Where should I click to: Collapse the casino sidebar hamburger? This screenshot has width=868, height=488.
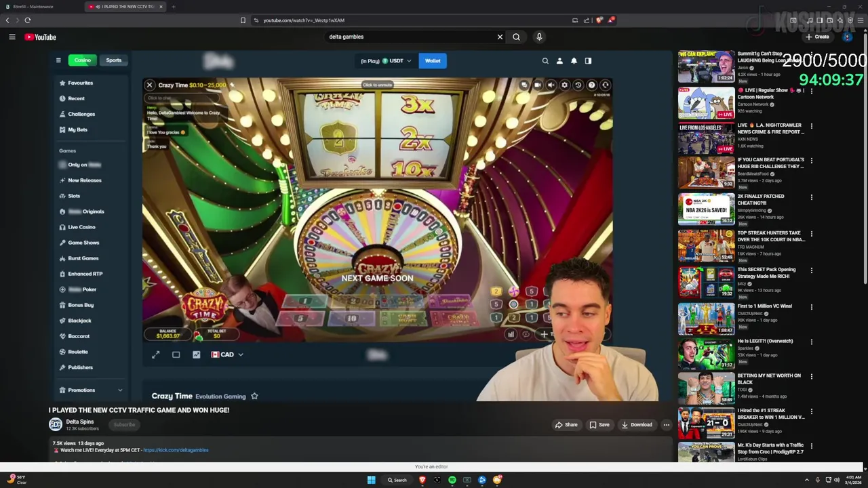(58, 60)
